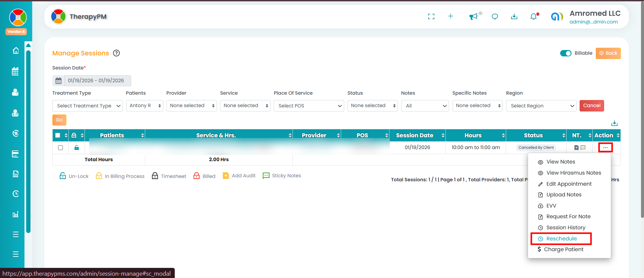Open the printer-style sidebar icon
This screenshot has width=644, height=278.
(x=15, y=174)
